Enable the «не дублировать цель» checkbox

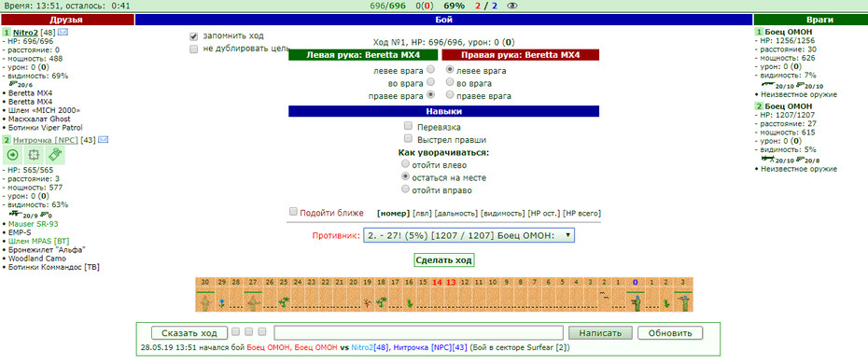click(194, 49)
